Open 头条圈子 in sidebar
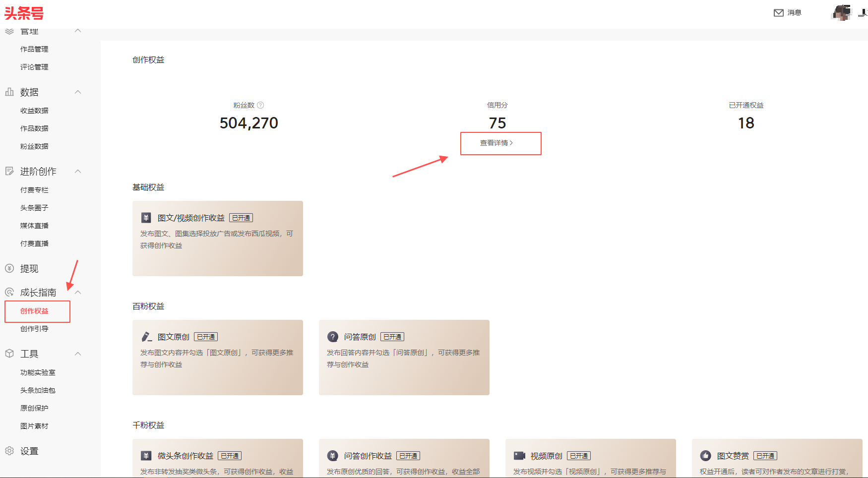Image resolution: width=868 pixels, height=478 pixels. point(34,208)
